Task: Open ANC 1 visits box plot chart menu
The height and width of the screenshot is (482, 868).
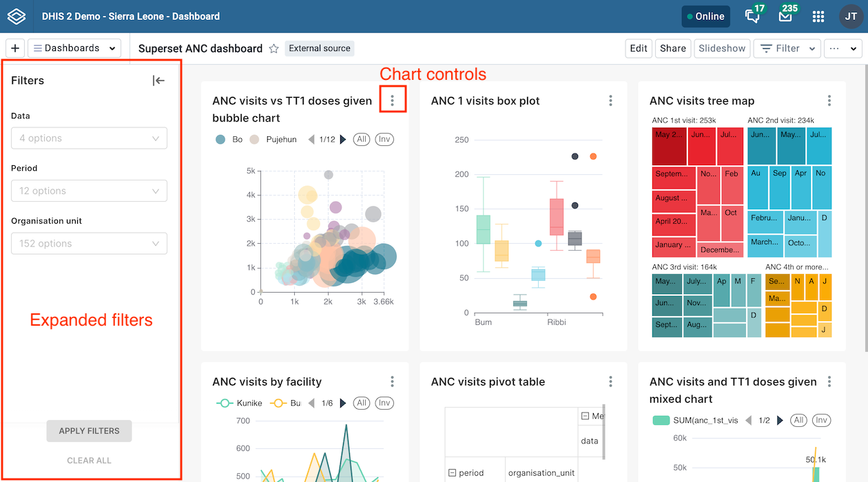Action: tap(610, 101)
